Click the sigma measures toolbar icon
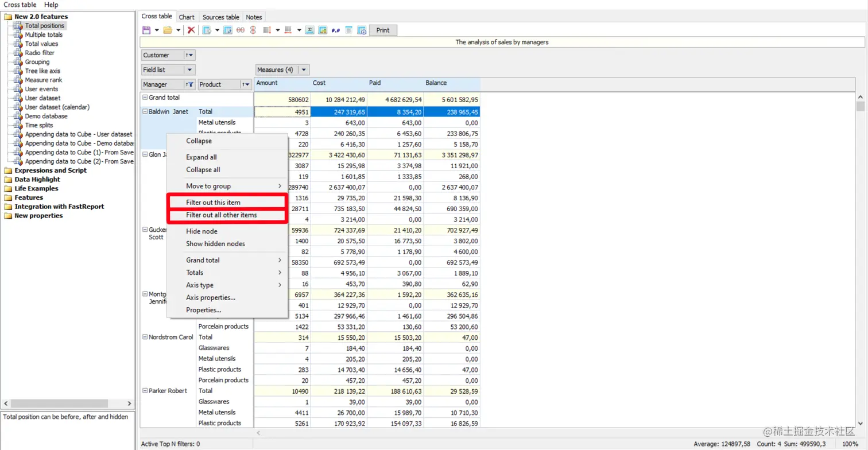This screenshot has height=450, width=868. point(310,30)
